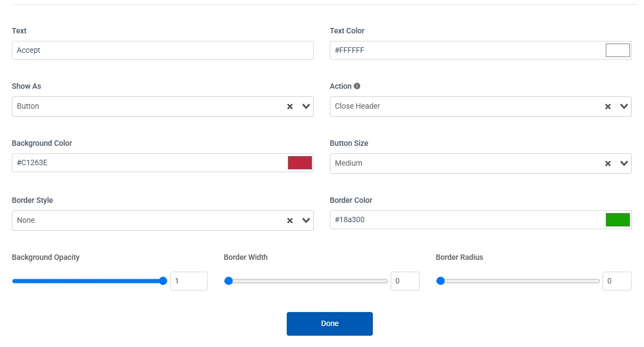The height and width of the screenshot is (347, 644).
Task: Click the Border Radius value box
Action: tap(617, 280)
